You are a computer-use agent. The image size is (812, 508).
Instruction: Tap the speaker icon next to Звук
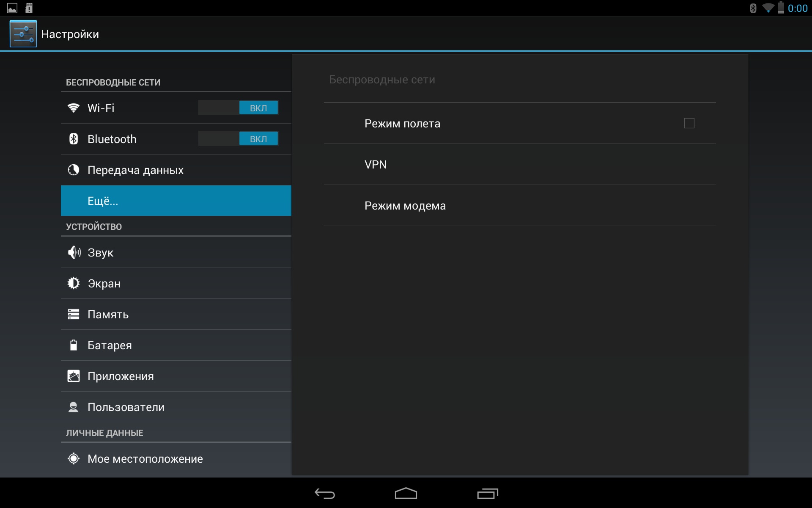[x=74, y=252]
